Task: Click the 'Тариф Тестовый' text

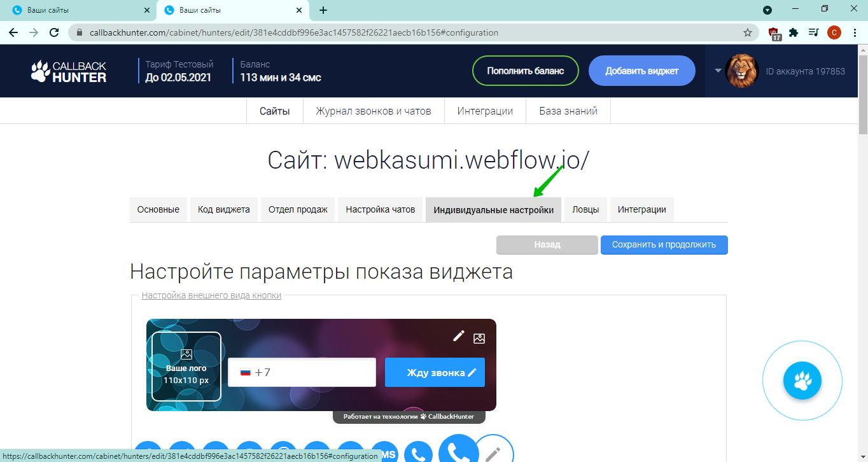Action: point(179,64)
